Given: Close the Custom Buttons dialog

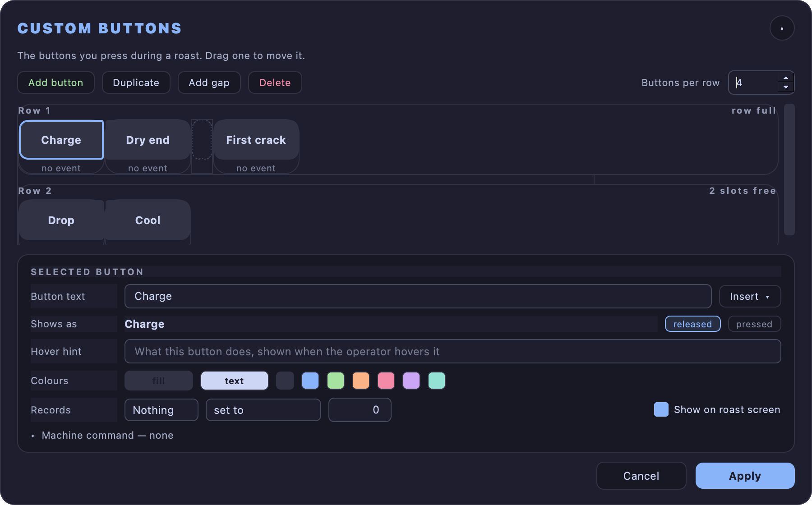Looking at the screenshot, I should (x=782, y=28).
